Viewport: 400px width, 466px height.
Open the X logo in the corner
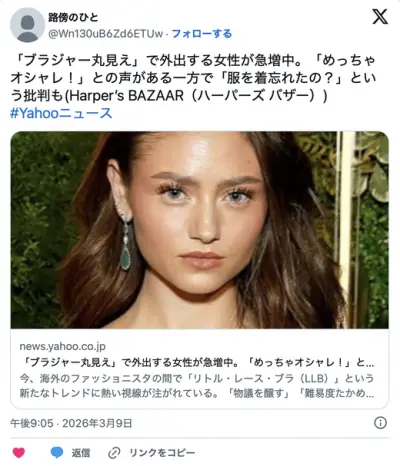pyautogui.click(x=380, y=17)
